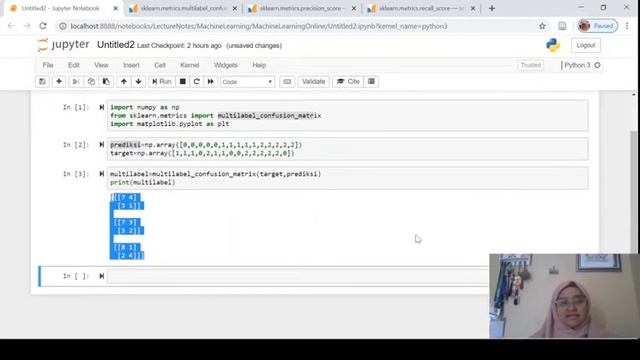This screenshot has width=640, height=360.
Task: Open the Kernel menu
Action: (190, 65)
